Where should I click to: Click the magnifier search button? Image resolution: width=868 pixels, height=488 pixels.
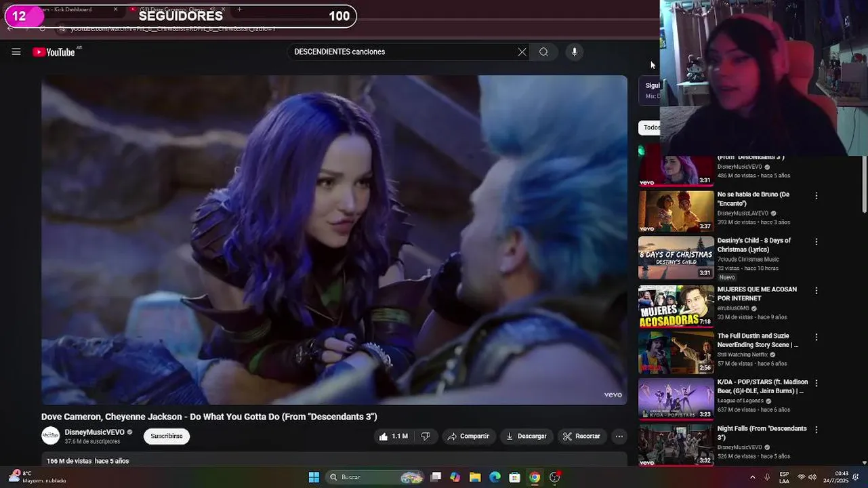pos(543,52)
